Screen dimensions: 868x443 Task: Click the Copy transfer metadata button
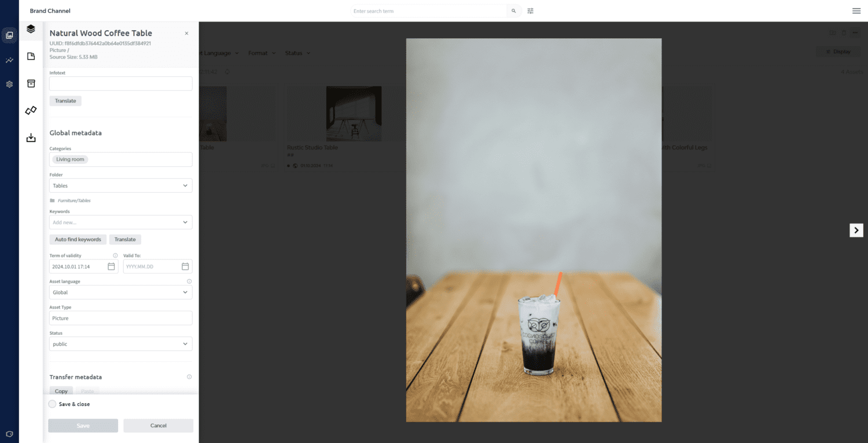pos(61,391)
